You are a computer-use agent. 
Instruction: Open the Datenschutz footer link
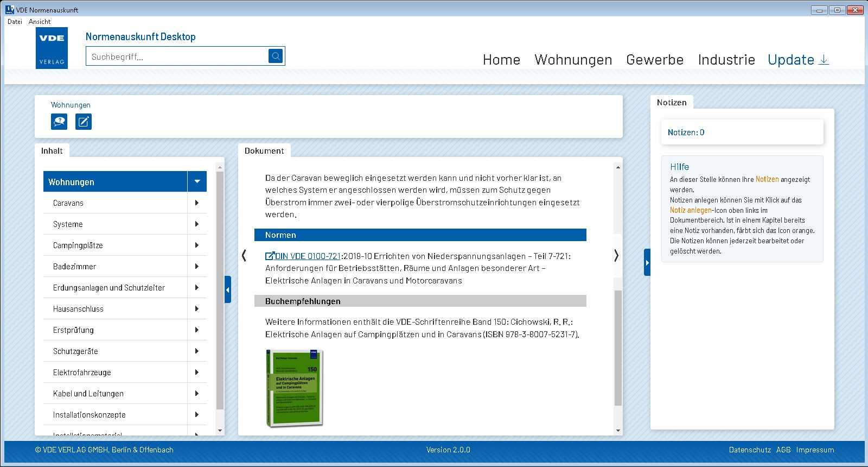pos(750,450)
